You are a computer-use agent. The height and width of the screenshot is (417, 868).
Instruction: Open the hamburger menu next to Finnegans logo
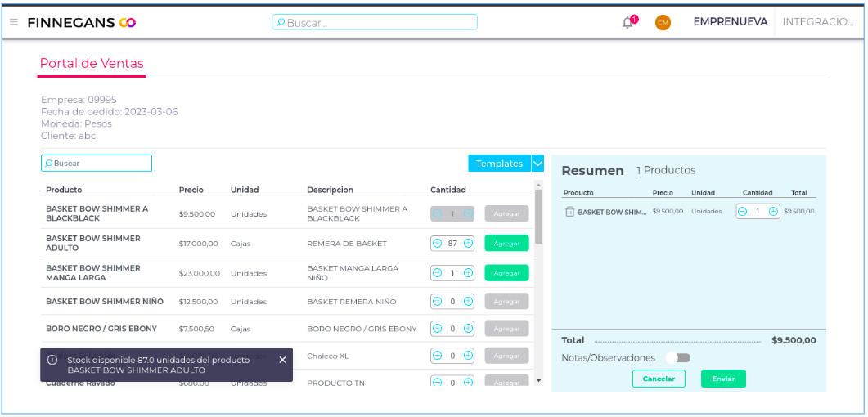click(x=14, y=22)
